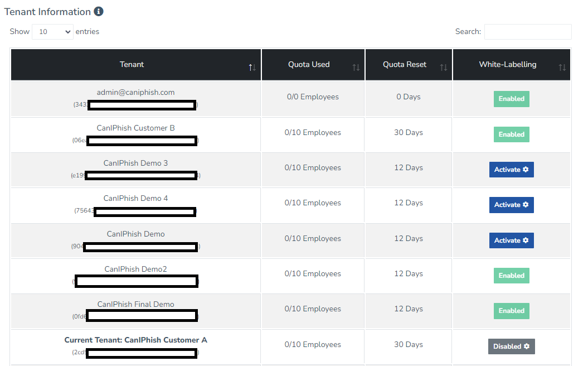Image resolution: width=588 pixels, height=366 pixels.
Task: Activate white-labelling for CanIPhish Demo 3
Action: click(511, 169)
